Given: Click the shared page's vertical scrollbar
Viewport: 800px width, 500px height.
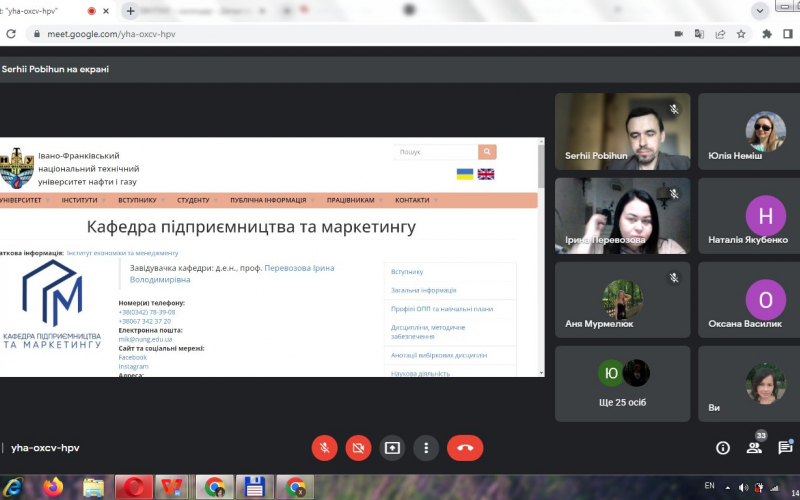Looking at the screenshot, I should tap(541, 166).
